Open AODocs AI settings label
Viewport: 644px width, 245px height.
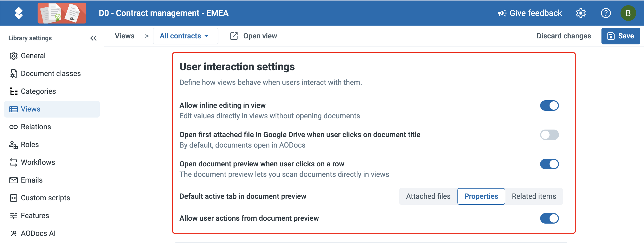pyautogui.click(x=38, y=234)
